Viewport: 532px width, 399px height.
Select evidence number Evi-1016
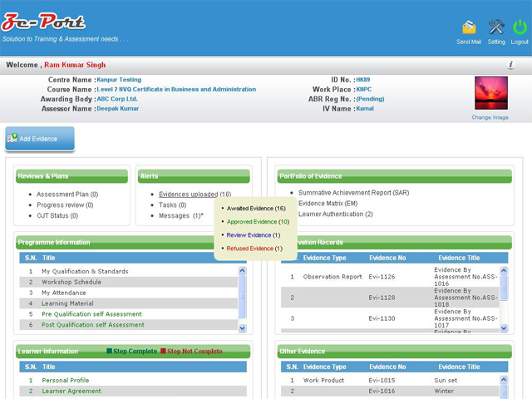coord(382,392)
